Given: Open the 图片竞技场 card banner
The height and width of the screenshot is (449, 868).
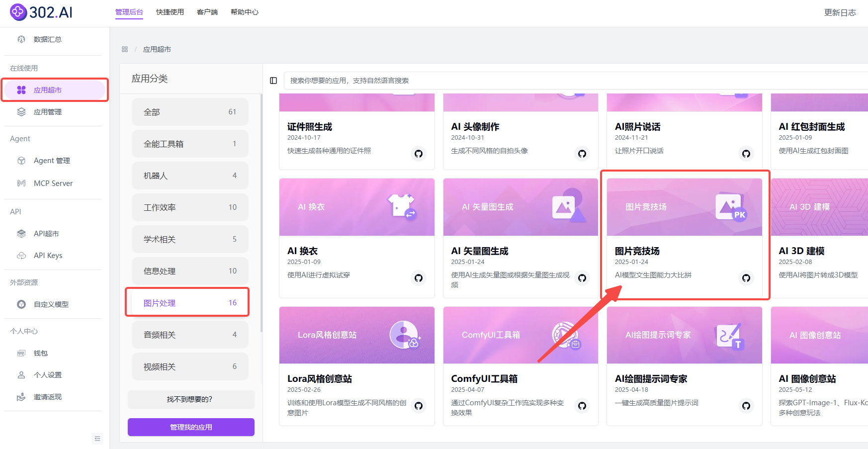Looking at the screenshot, I should 685,207.
